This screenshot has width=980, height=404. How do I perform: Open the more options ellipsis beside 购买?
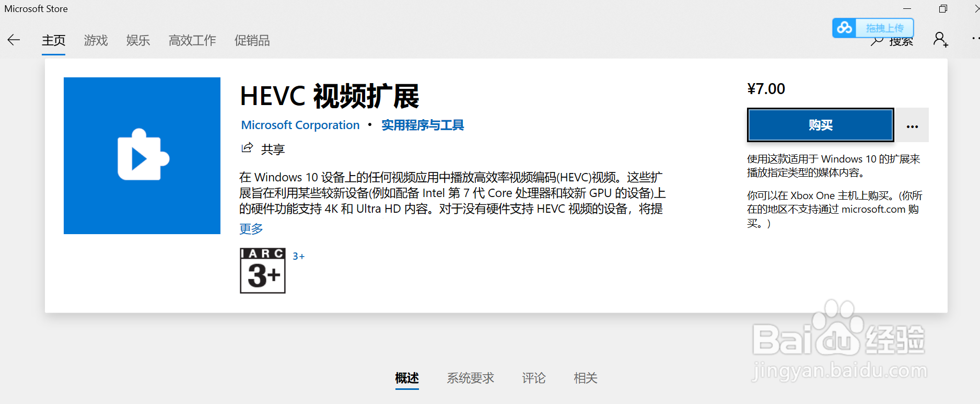coord(912,125)
